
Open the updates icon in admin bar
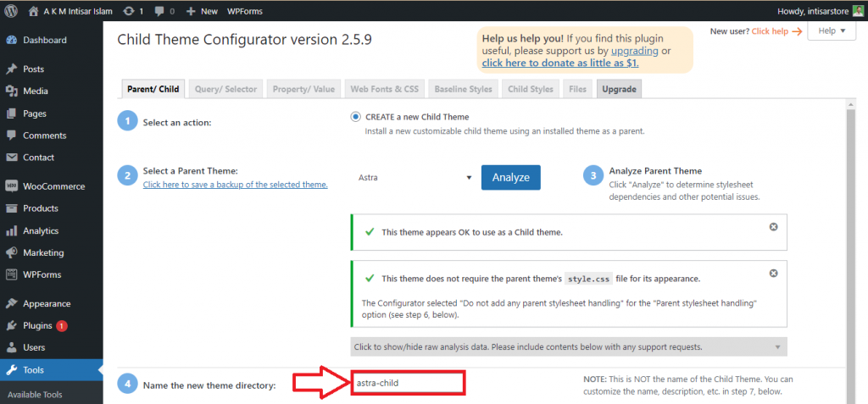[x=128, y=11]
